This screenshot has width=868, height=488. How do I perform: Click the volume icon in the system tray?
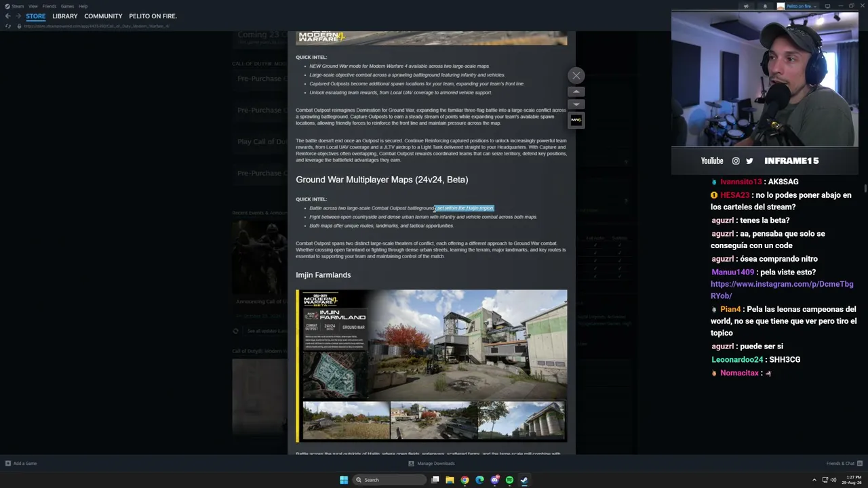click(x=833, y=480)
